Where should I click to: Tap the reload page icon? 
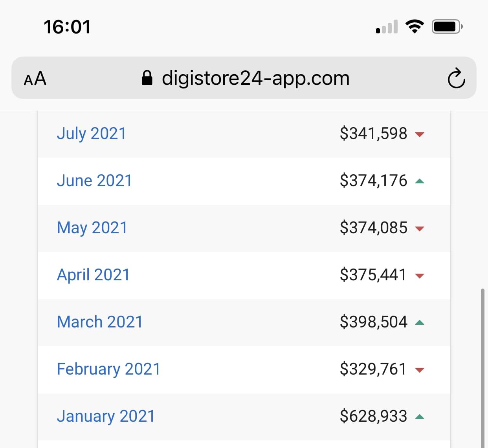pyautogui.click(x=456, y=78)
